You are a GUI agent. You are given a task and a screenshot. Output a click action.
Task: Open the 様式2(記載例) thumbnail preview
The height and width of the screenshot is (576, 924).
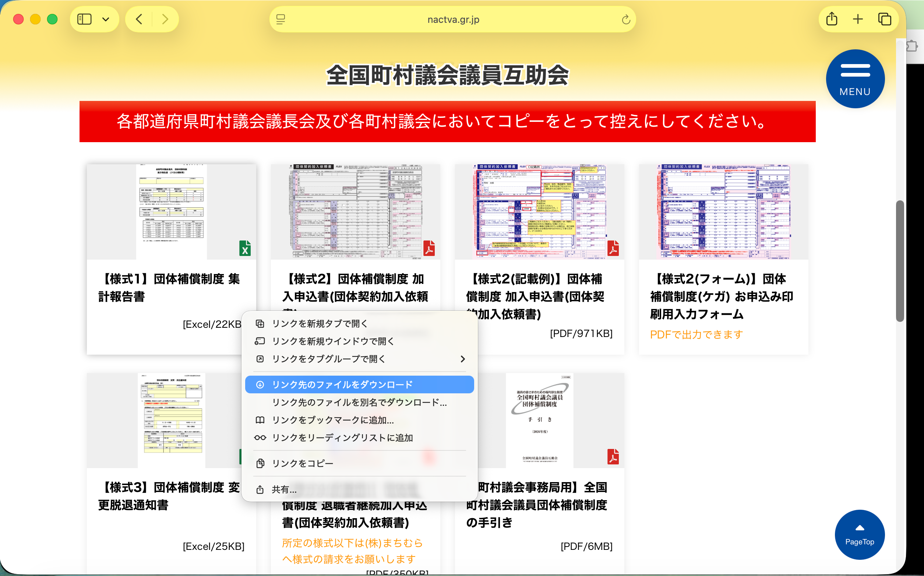(x=539, y=212)
